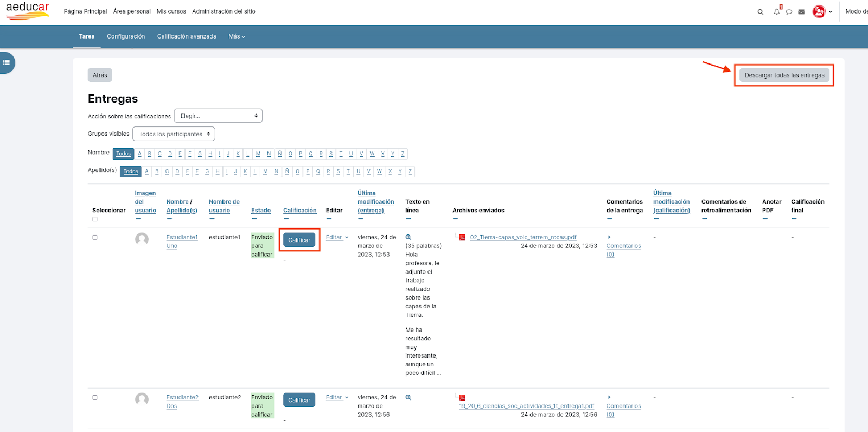Click Estudiante1 user profile picture

pos(142,239)
